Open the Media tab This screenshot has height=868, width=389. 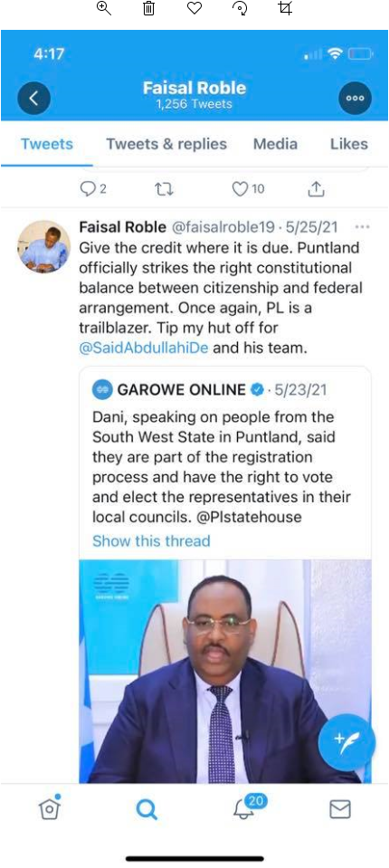[x=275, y=144]
